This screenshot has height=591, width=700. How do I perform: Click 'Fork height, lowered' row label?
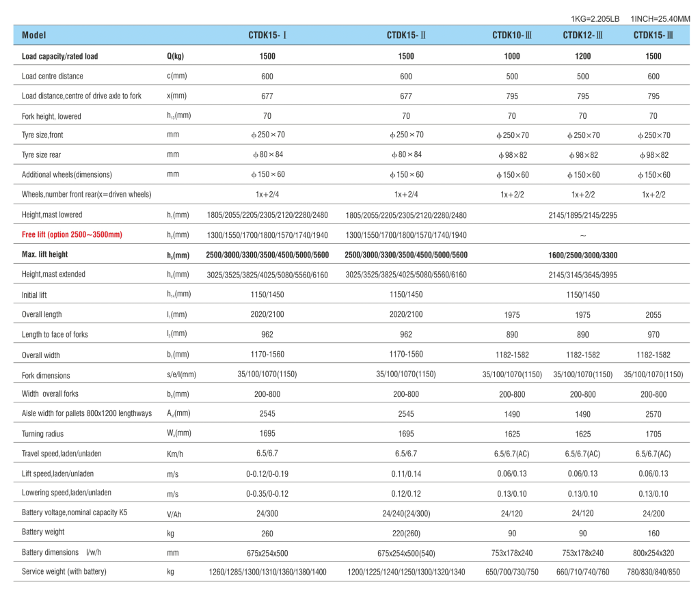[51, 116]
